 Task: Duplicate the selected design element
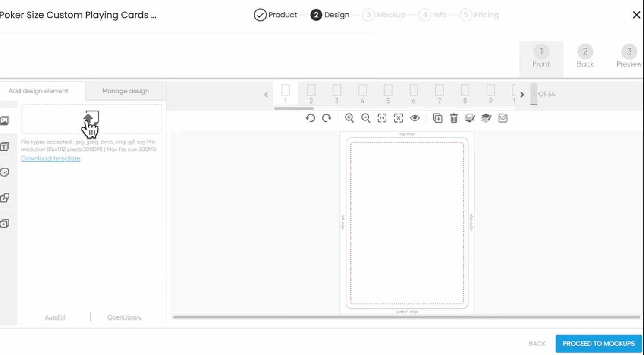437,118
